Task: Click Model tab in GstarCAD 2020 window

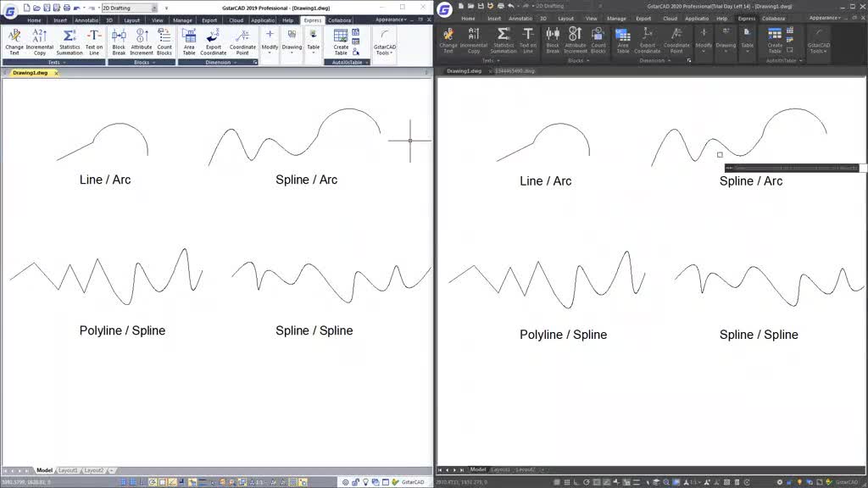Action: point(478,469)
